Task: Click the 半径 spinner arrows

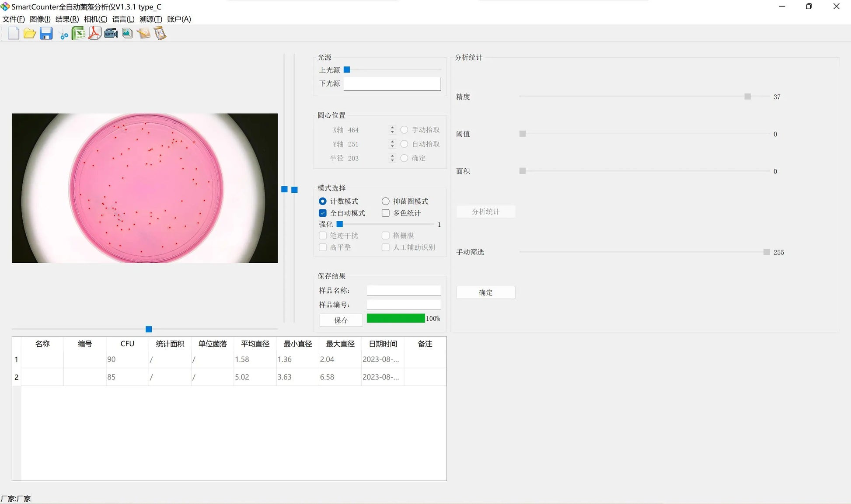Action: (x=392, y=158)
